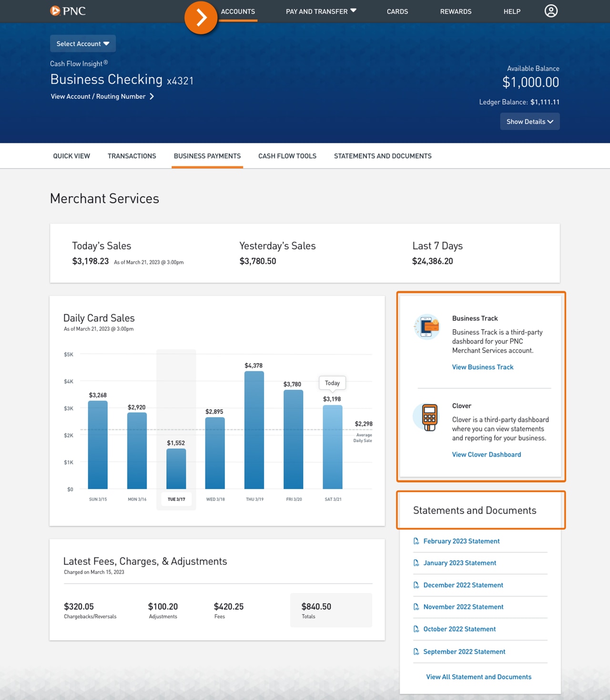Open the Cash Flow Tools tab
The width and height of the screenshot is (610, 700).
pos(287,156)
